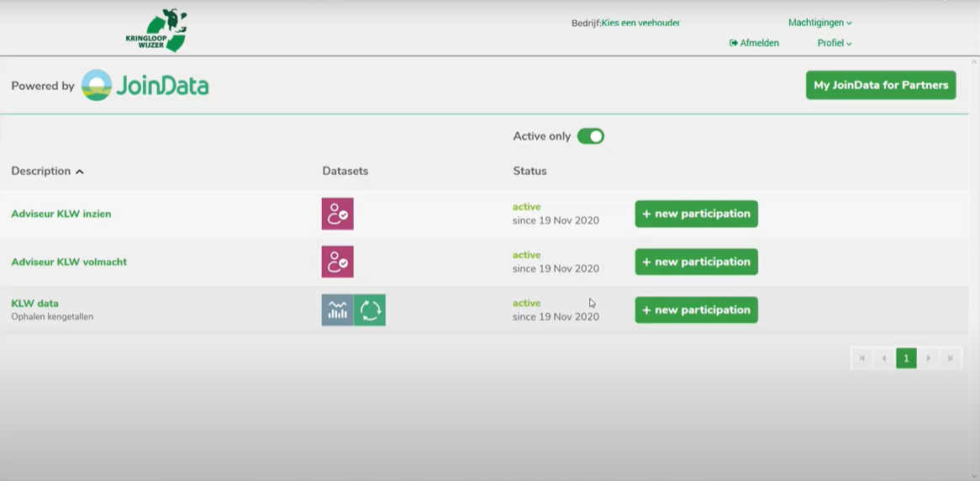Viewport: 980px width, 481px height.
Task: Click the bar chart dataset icon for KLW data
Action: pos(338,310)
